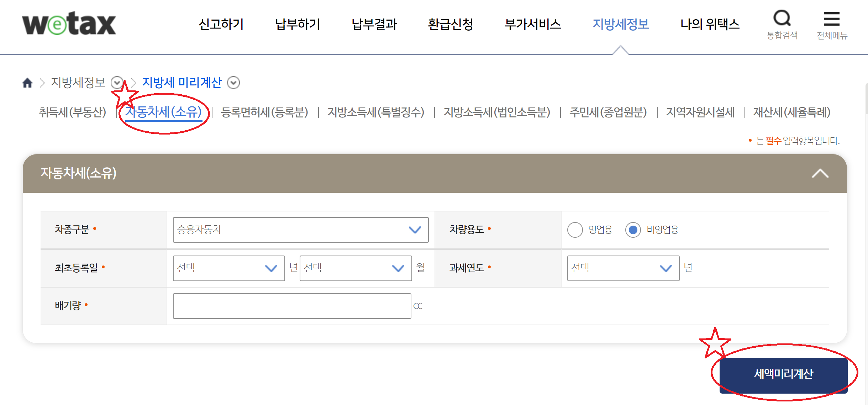This screenshot has width=868, height=405.
Task: Select the 비영업용 radio button
Action: tap(633, 230)
